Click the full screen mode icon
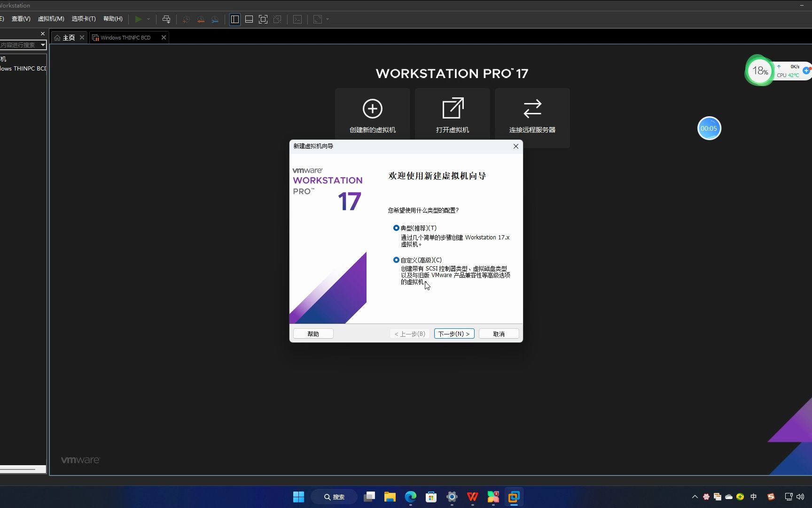Image resolution: width=812 pixels, height=508 pixels. tap(263, 19)
